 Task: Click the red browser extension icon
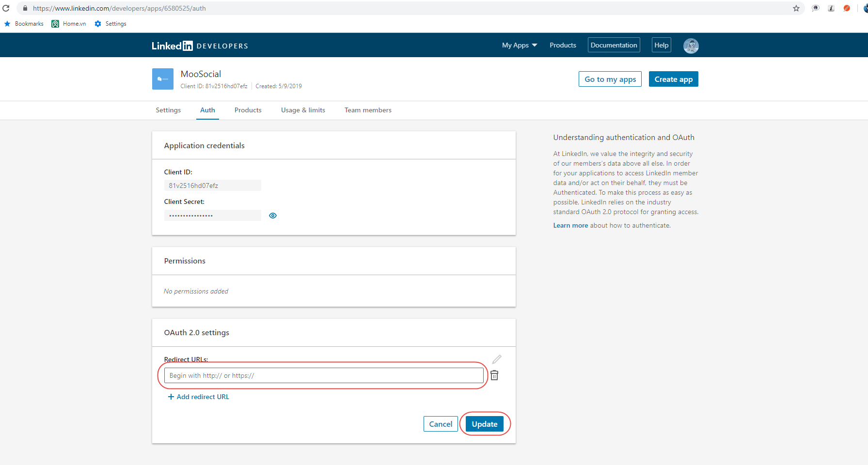847,8
